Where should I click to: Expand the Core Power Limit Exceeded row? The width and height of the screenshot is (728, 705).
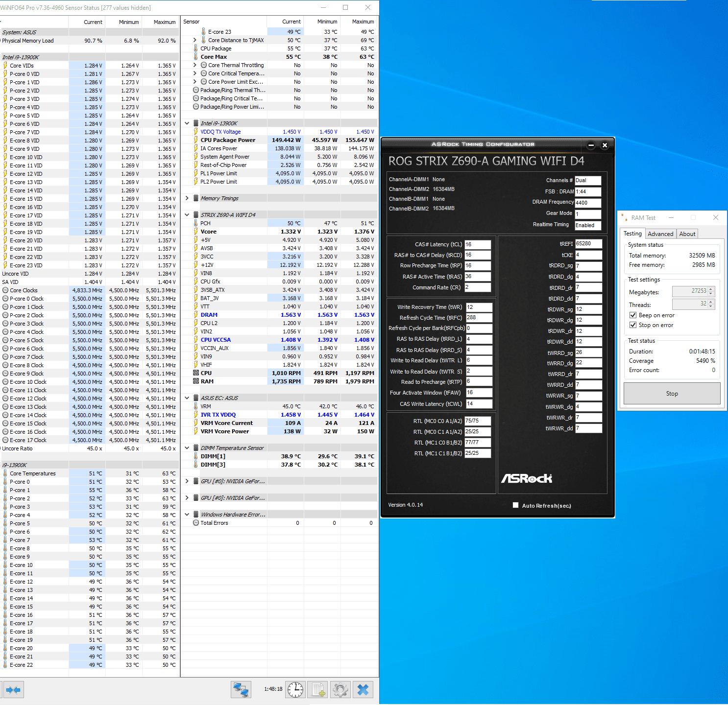pos(194,82)
